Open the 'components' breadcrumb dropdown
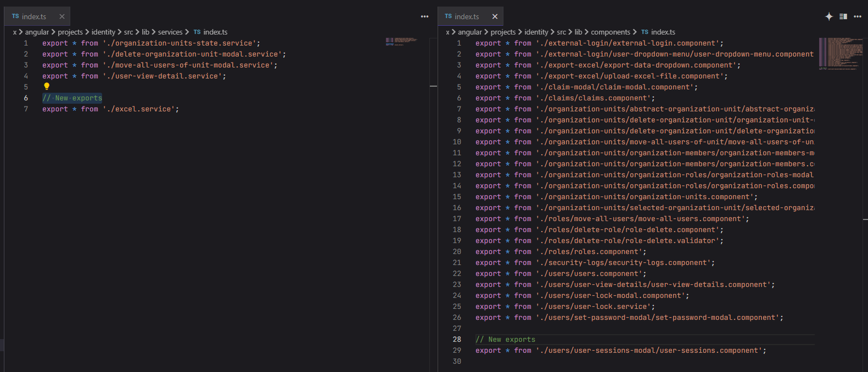Image resolution: width=868 pixels, height=372 pixels. 611,32
